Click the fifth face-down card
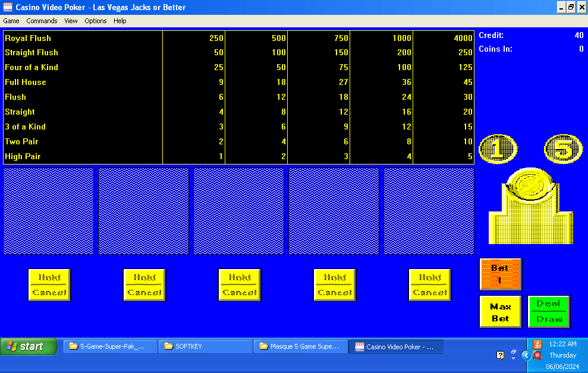Viewport: 588px width, 373px height. tap(429, 211)
